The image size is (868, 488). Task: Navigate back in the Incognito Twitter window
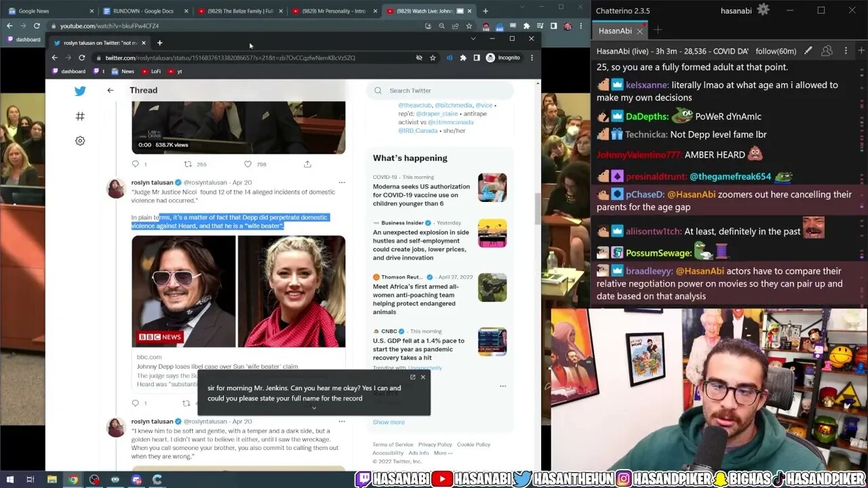[x=55, y=58]
